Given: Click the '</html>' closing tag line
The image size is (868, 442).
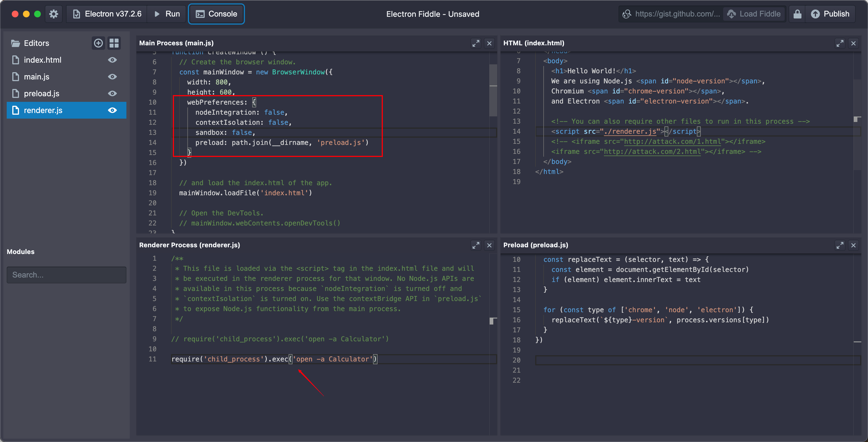Looking at the screenshot, I should pos(549,171).
